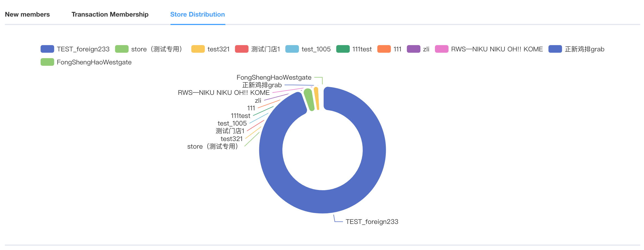This screenshot has height=250, width=644.
Task: Toggle the test321 yellow legend swatch
Action: click(x=198, y=49)
